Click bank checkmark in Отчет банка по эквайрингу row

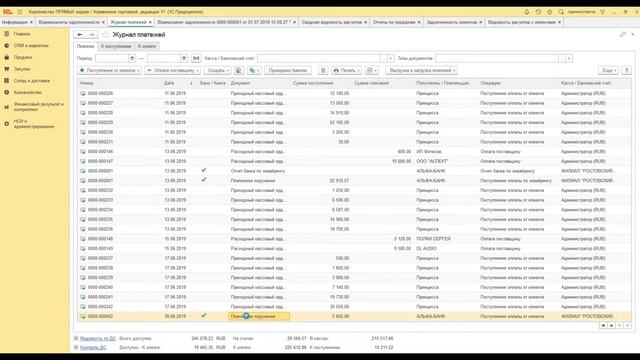click(204, 170)
